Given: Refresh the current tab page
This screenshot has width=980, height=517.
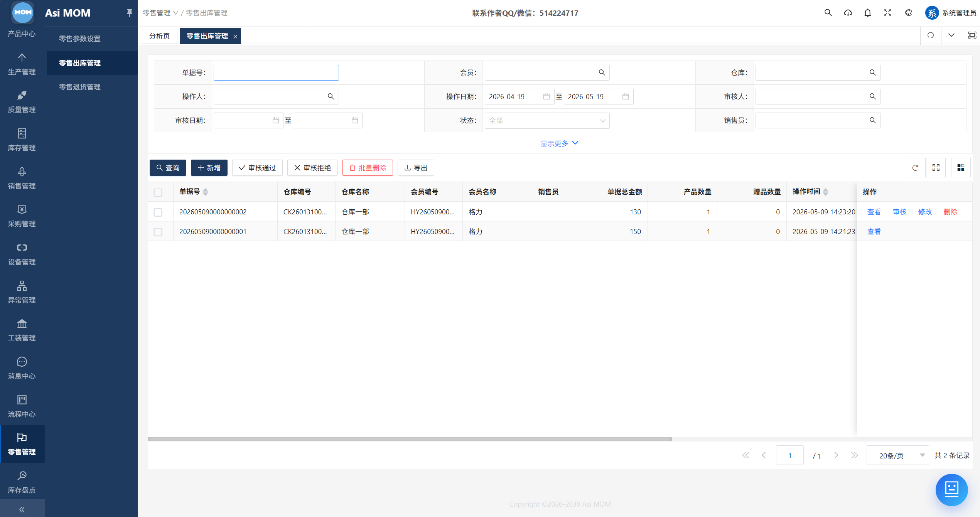Looking at the screenshot, I should pos(931,35).
